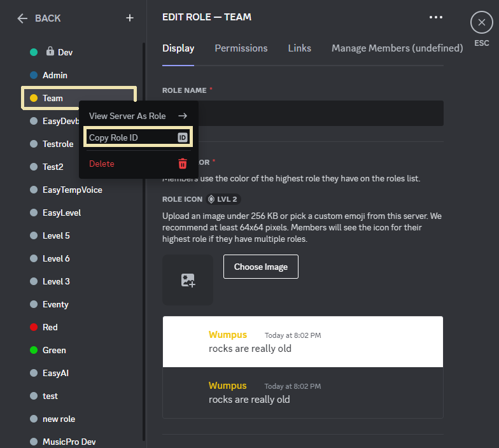Image resolution: width=499 pixels, height=448 pixels.
Task: Select the Test2 role
Action: (x=51, y=167)
